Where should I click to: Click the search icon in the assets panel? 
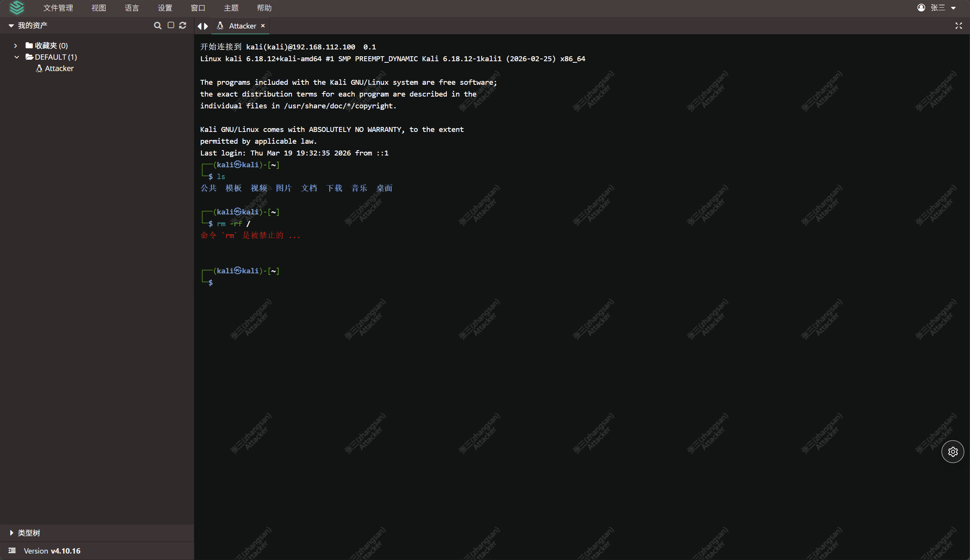158,25
